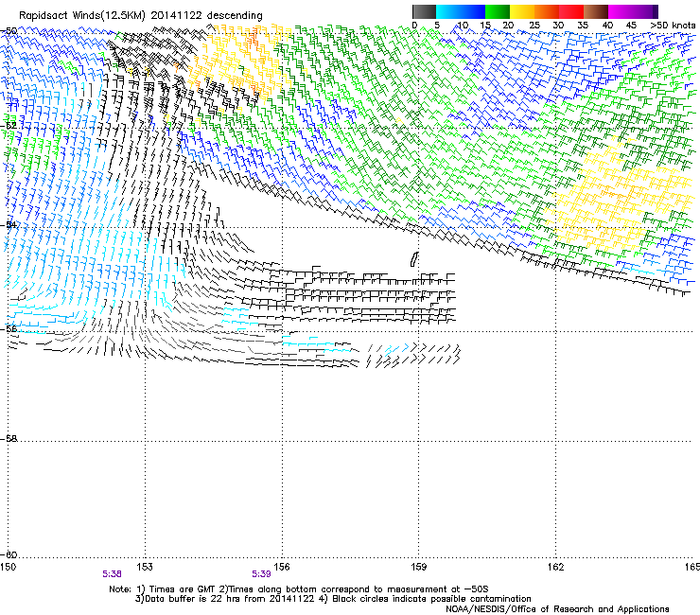This screenshot has width=700, height=615.
Task: Click the legend value '40'
Action: point(607,26)
